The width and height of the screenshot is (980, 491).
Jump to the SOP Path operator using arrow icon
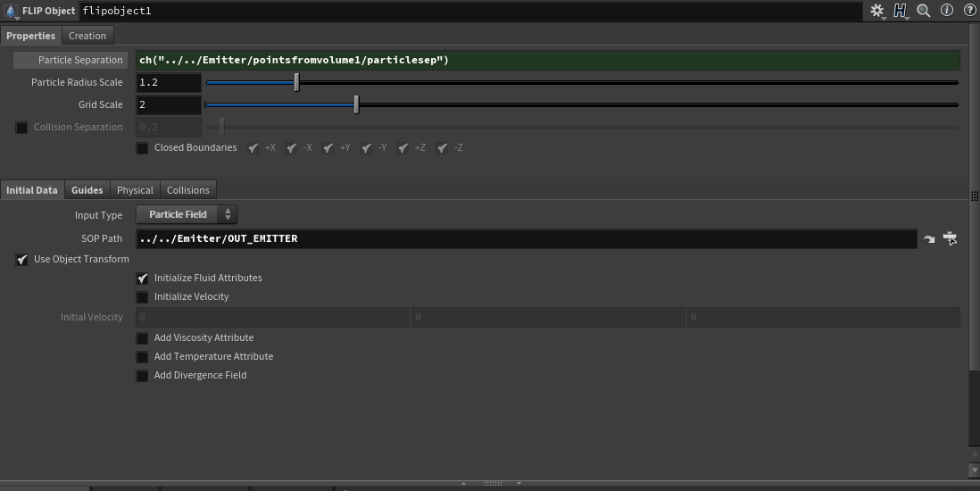[929, 239]
